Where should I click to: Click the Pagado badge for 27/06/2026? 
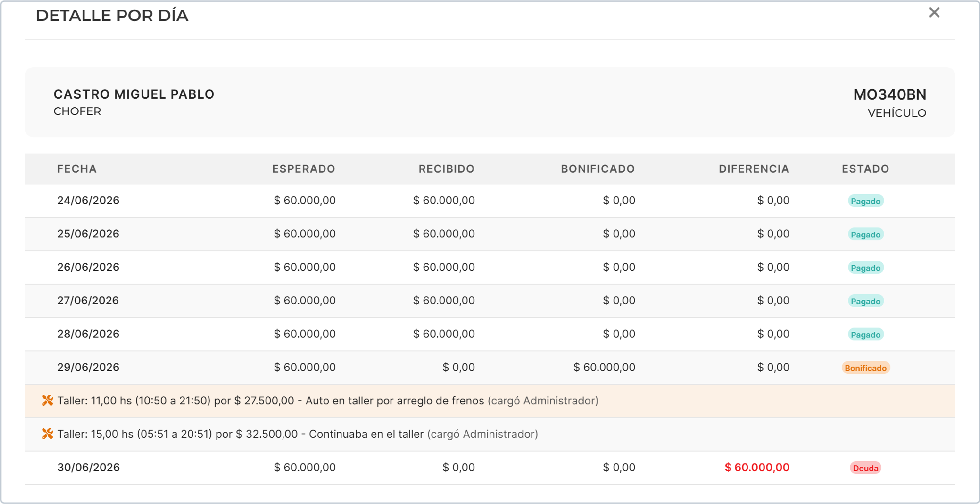tap(866, 301)
